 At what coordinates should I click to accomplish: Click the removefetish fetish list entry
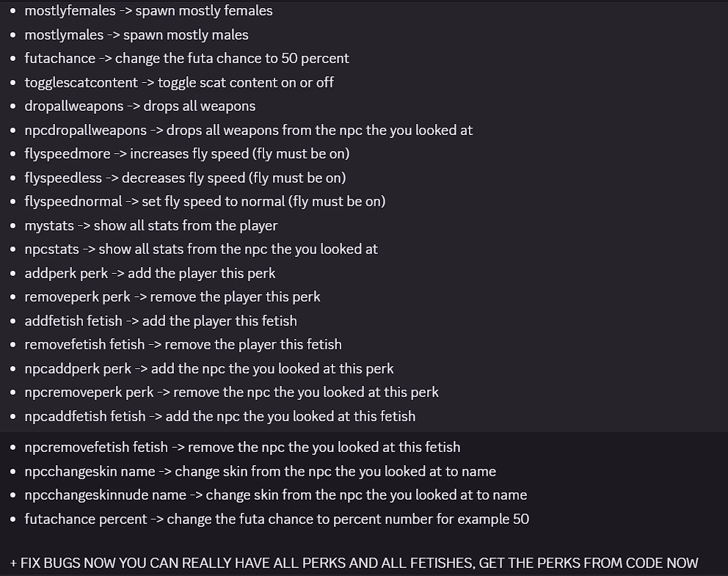tap(183, 344)
